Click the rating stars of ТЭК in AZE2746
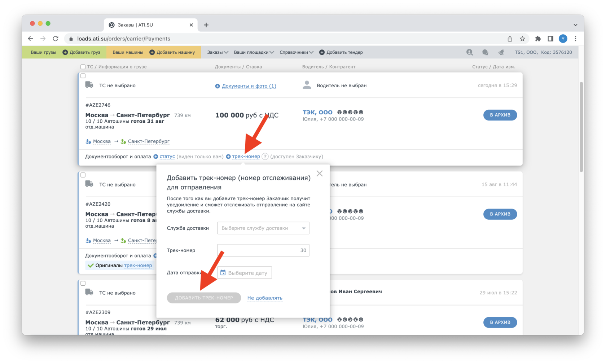This screenshot has height=364, width=606. tap(350, 112)
